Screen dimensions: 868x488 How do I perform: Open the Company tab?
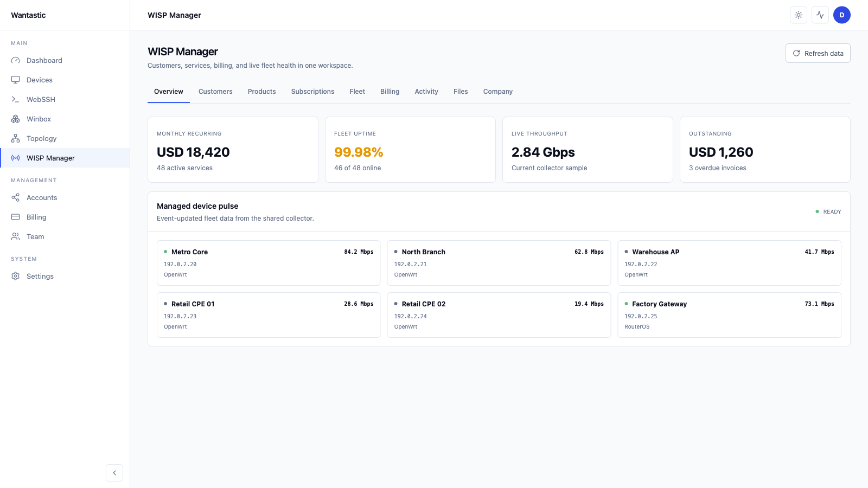point(498,92)
